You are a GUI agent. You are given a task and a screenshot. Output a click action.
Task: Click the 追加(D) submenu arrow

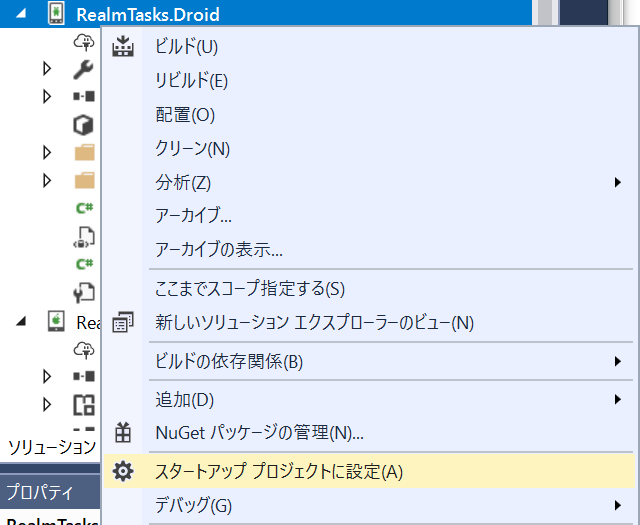click(x=618, y=400)
